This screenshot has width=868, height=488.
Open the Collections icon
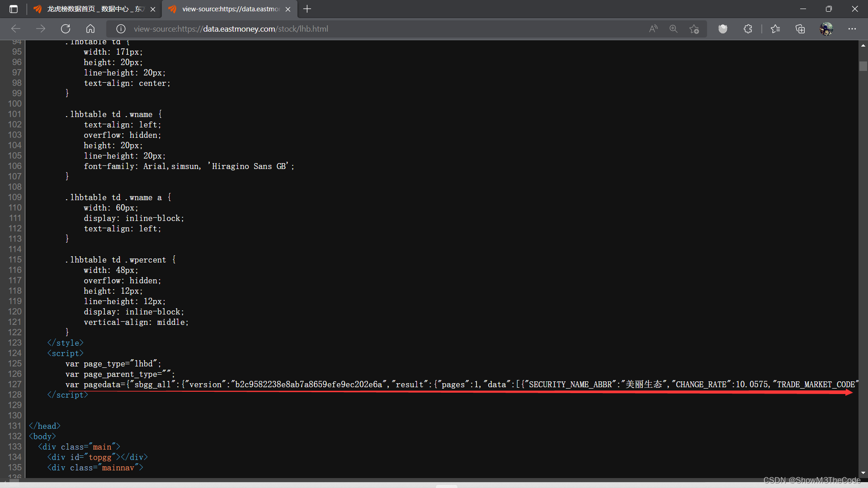click(800, 29)
